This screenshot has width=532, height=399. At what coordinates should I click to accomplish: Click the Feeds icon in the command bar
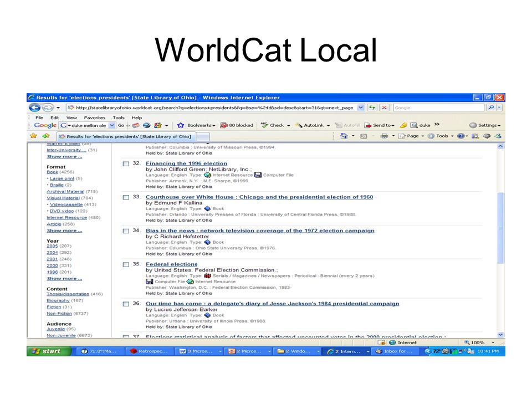point(364,136)
